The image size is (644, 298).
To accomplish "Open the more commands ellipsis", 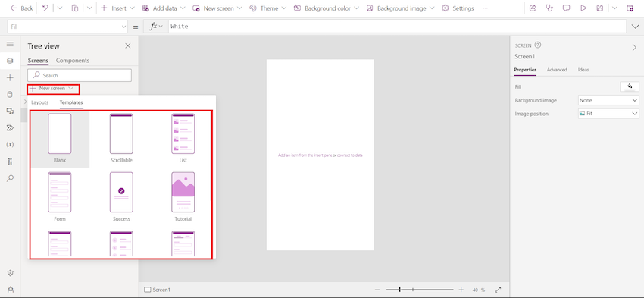I will [486, 8].
